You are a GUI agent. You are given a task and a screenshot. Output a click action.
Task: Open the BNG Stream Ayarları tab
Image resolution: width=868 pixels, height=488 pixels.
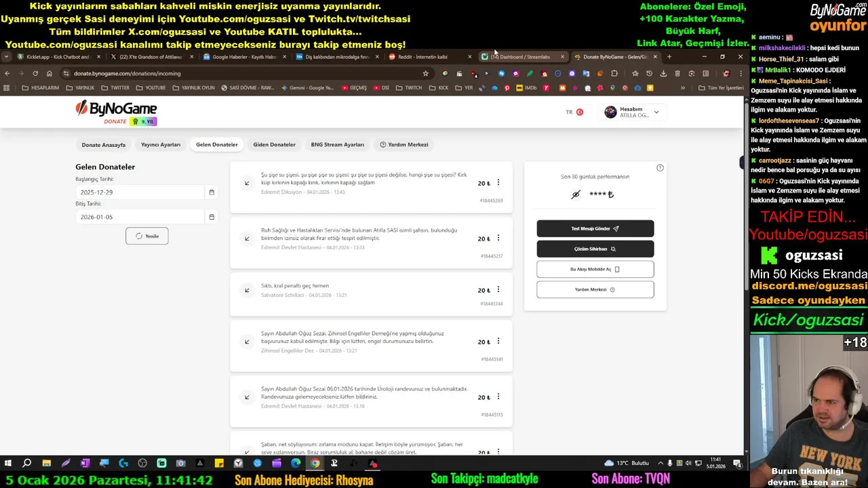click(337, 144)
